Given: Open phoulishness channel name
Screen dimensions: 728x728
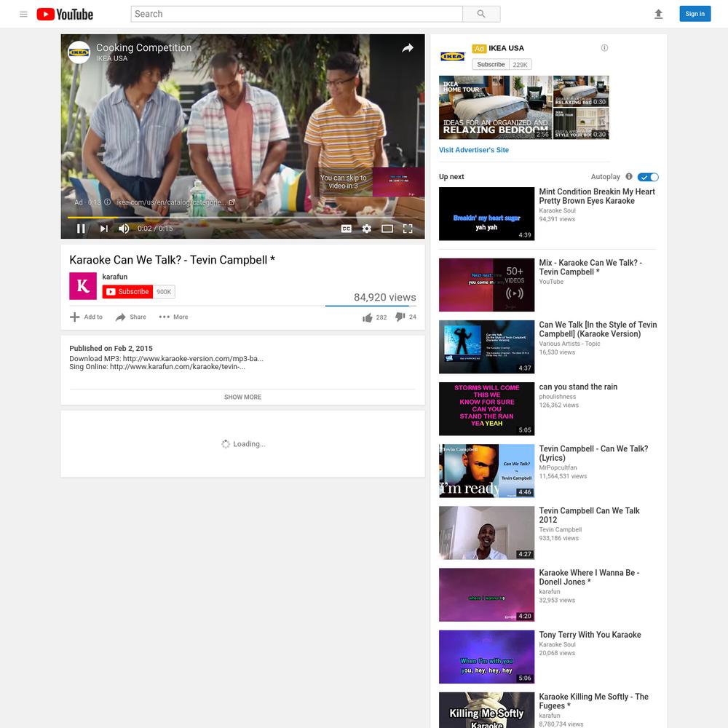Looking at the screenshot, I should tap(557, 397).
